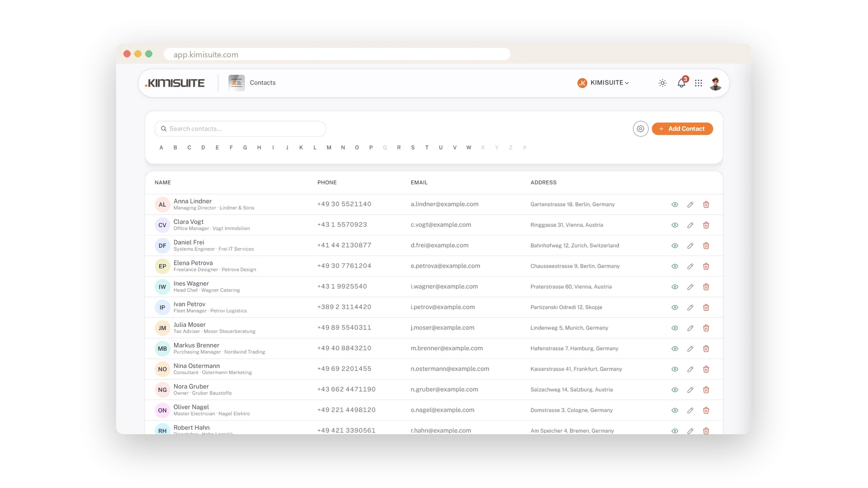868x488 pixels.
Task: Click the Add Contact button
Action: click(682, 129)
